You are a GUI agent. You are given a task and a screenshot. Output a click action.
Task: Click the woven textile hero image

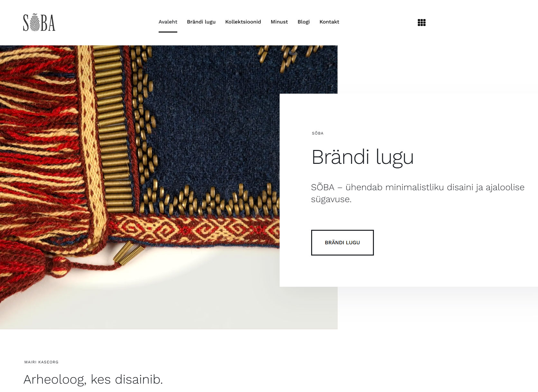click(x=140, y=187)
